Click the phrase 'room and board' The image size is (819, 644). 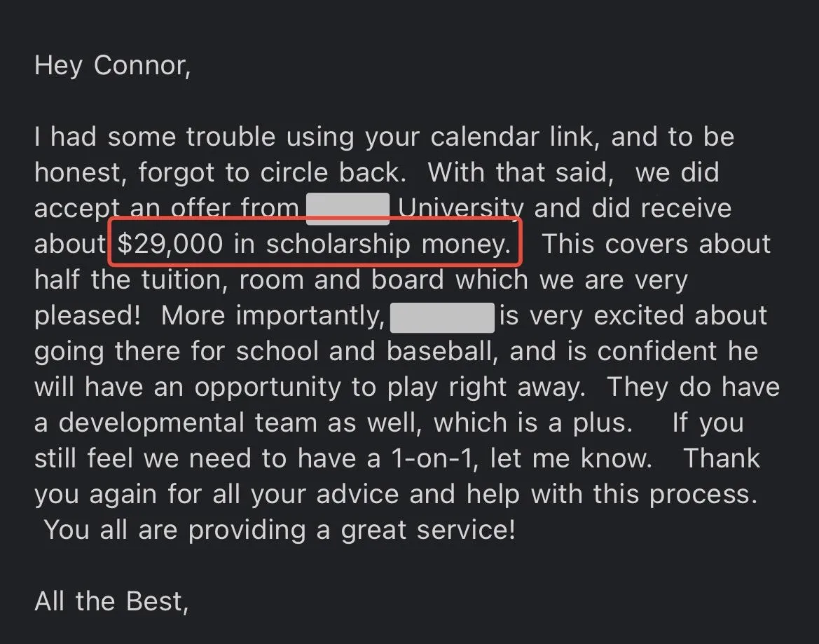point(342,280)
